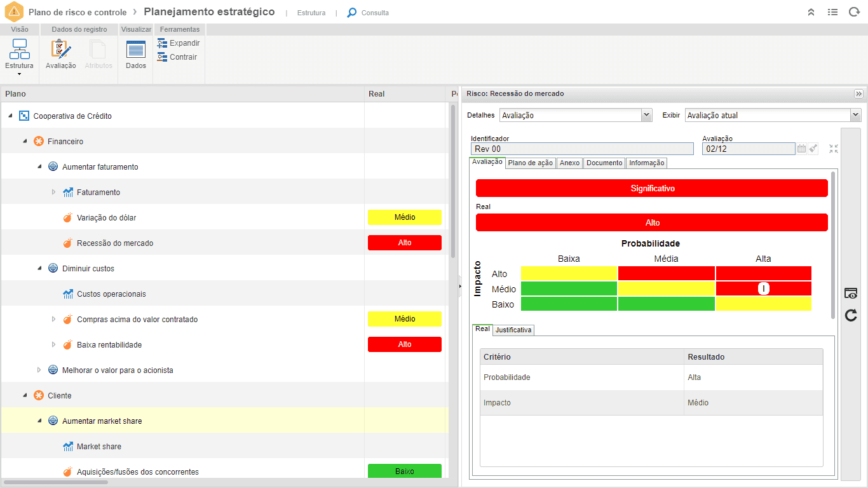Click the refresh icon in top-right header

(x=854, y=12)
